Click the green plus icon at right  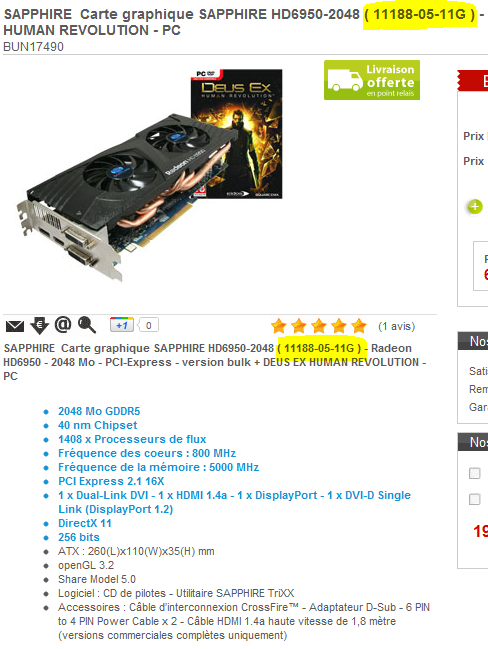[475, 207]
